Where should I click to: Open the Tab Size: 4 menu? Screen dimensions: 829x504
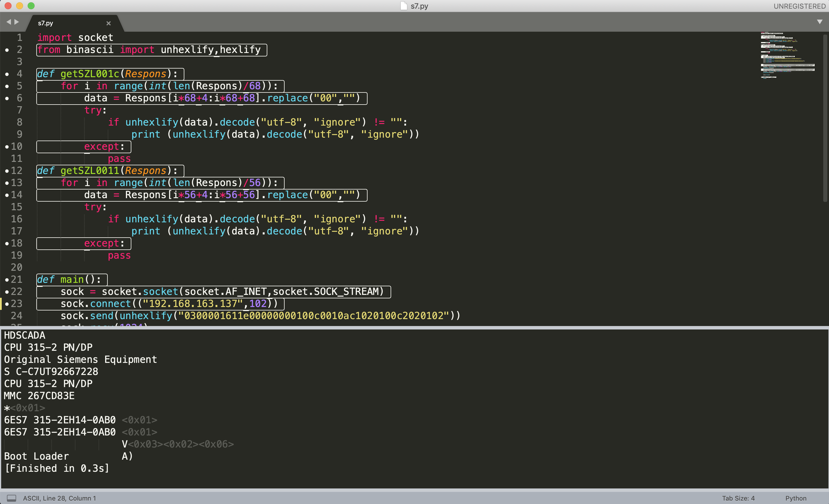(738, 498)
